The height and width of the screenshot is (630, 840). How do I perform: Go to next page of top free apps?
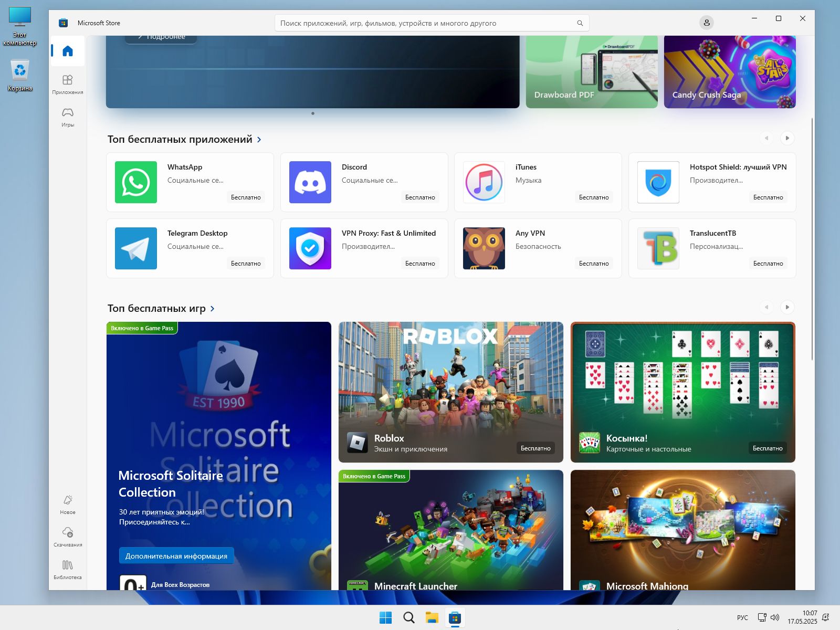tap(787, 138)
